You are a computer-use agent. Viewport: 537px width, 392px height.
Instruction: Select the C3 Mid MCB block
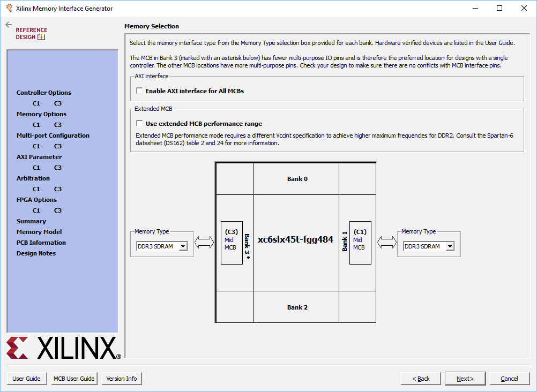pos(232,243)
